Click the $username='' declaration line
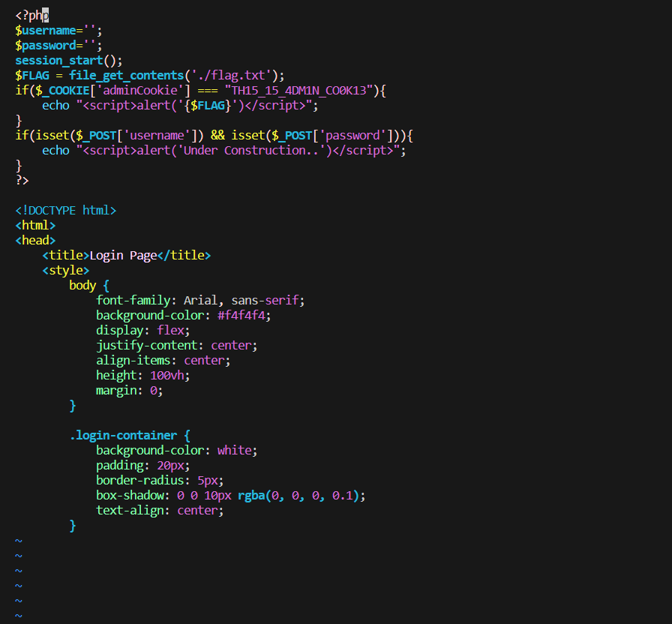Screen dimensions: 672x624 58,31
